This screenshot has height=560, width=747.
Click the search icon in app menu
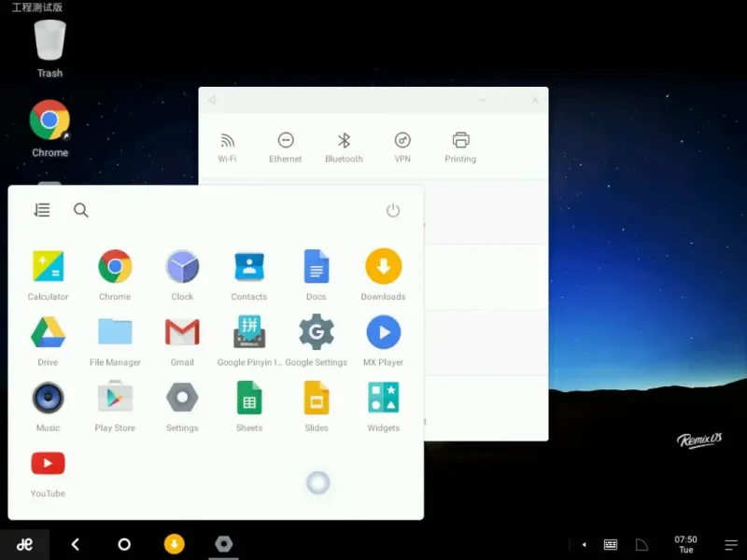tap(81, 210)
